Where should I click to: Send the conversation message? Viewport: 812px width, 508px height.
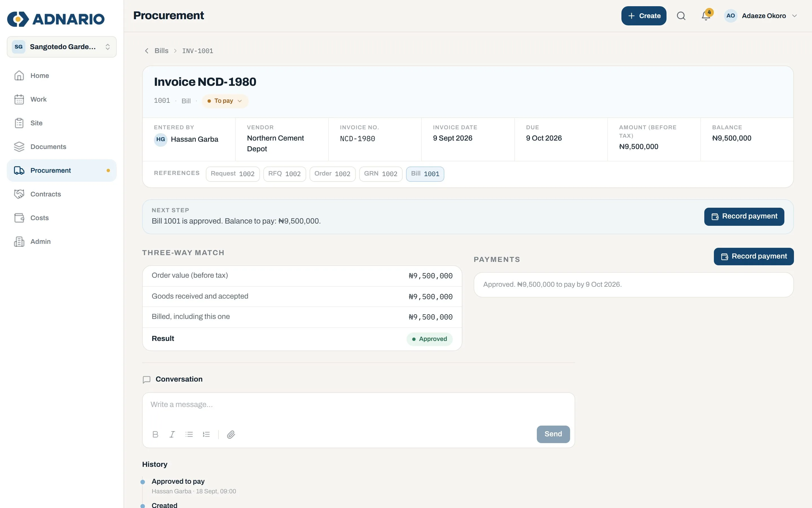[553, 434]
